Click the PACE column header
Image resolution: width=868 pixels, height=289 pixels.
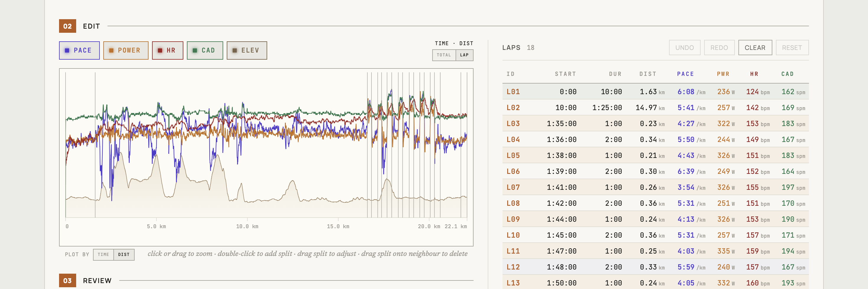685,74
